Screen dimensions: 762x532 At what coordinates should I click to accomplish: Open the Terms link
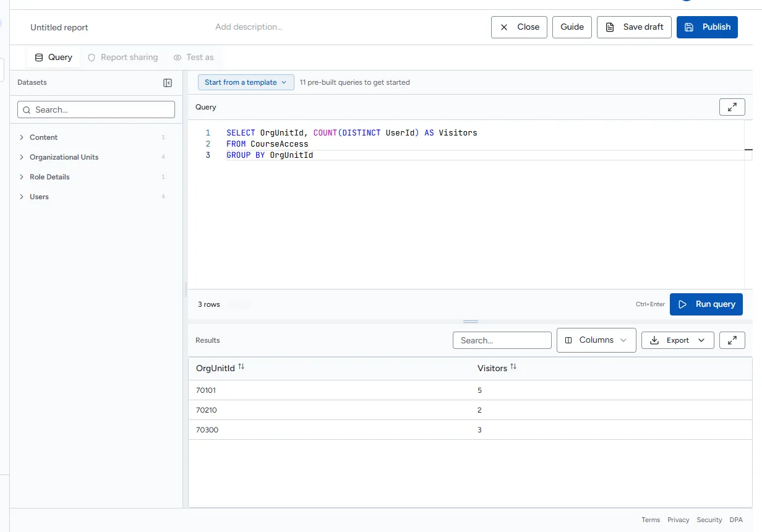651,520
